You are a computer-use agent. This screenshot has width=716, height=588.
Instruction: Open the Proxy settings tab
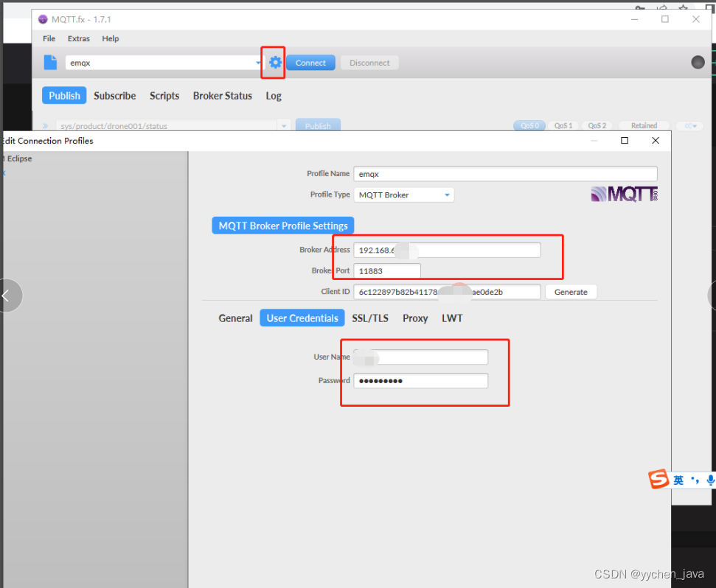coord(415,318)
